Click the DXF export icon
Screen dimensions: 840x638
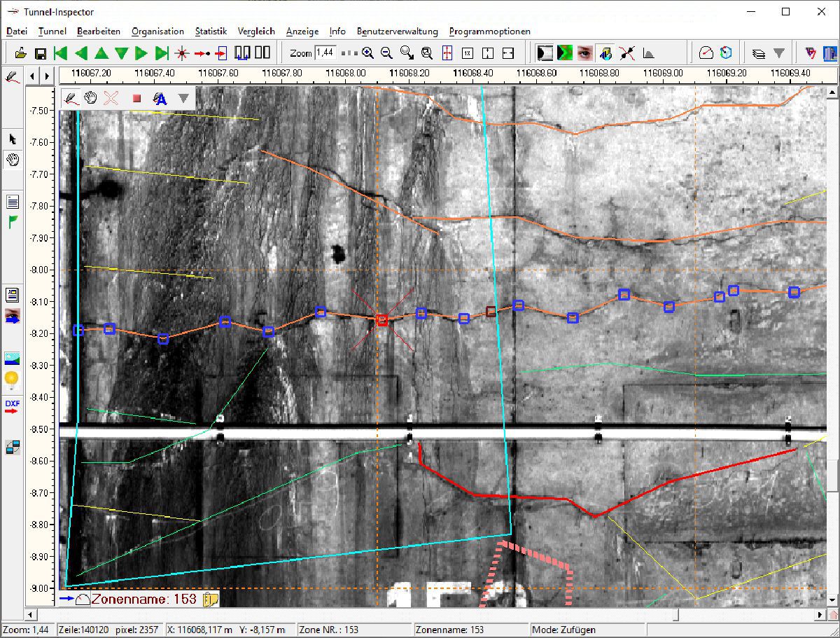(13, 408)
